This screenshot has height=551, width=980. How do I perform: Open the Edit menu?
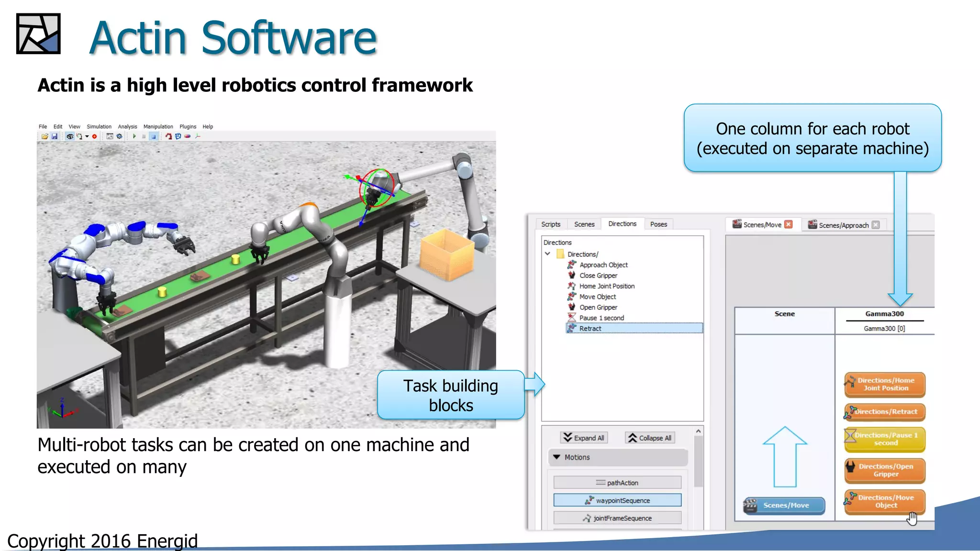click(58, 127)
